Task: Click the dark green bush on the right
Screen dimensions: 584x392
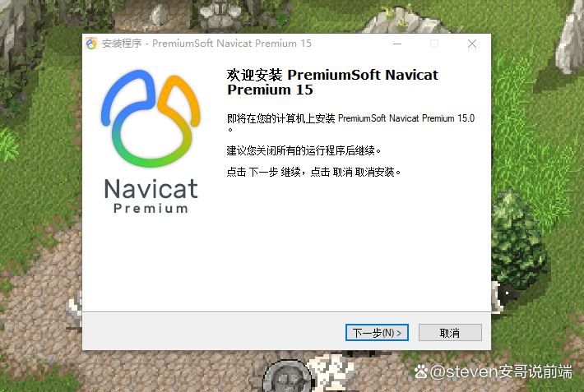Action: [518, 238]
